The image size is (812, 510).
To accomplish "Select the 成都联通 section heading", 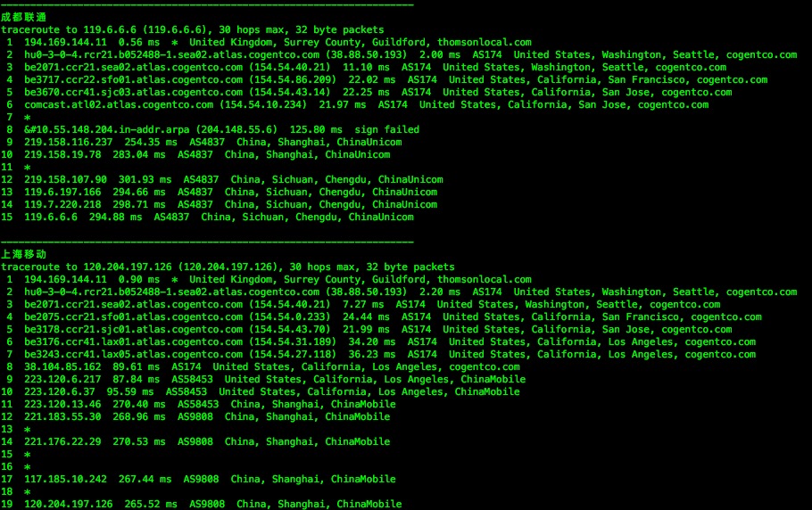I will click(24, 17).
